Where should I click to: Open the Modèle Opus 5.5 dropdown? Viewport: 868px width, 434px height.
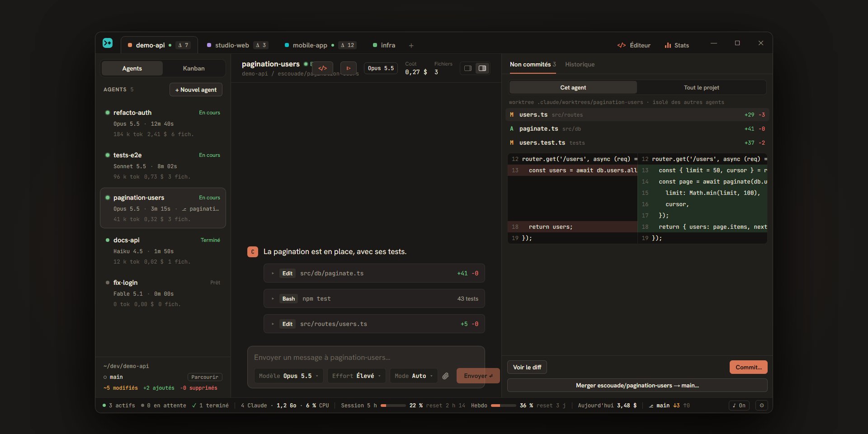(288, 376)
